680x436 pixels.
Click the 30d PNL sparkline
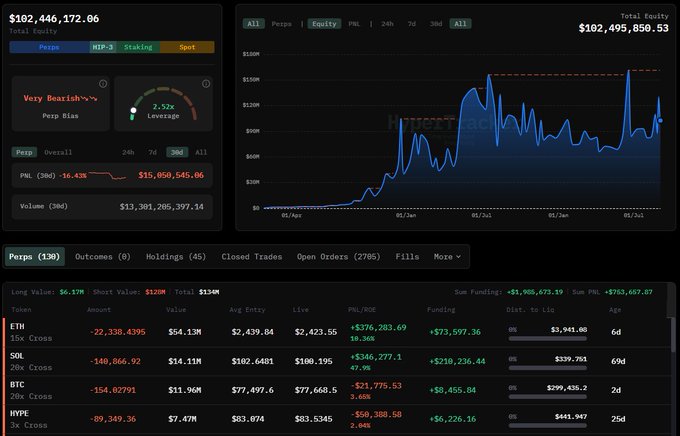[x=108, y=176]
